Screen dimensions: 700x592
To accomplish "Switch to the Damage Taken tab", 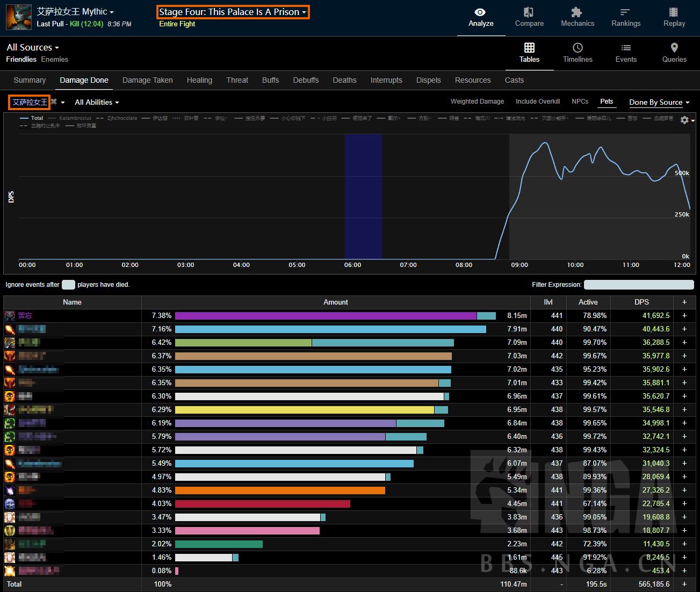I will click(147, 80).
